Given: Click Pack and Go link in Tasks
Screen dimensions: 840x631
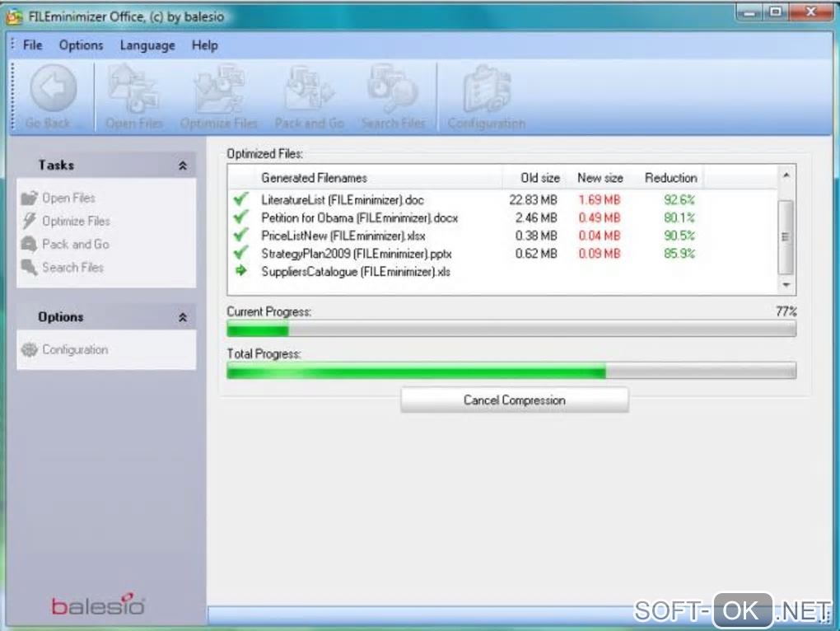Looking at the screenshot, I should (x=76, y=245).
